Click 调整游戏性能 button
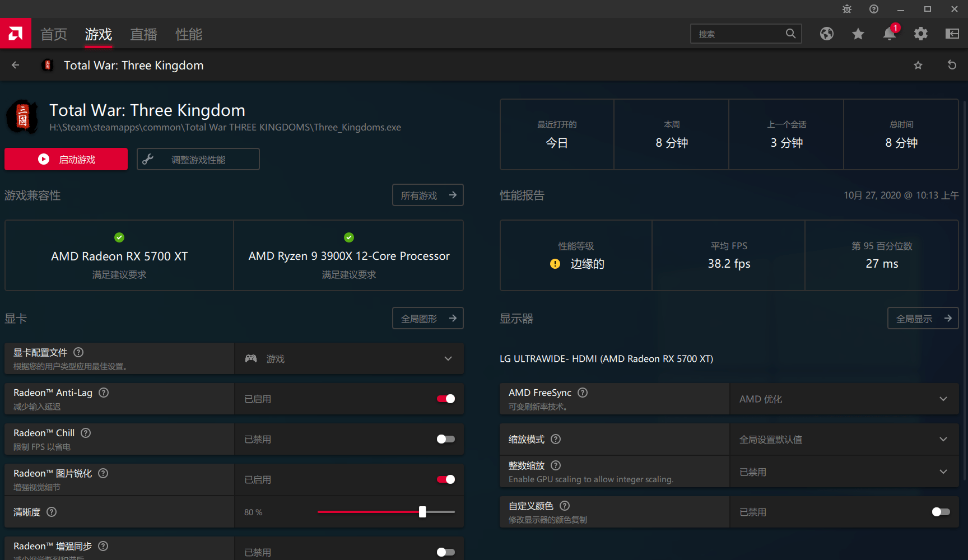 pyautogui.click(x=198, y=159)
